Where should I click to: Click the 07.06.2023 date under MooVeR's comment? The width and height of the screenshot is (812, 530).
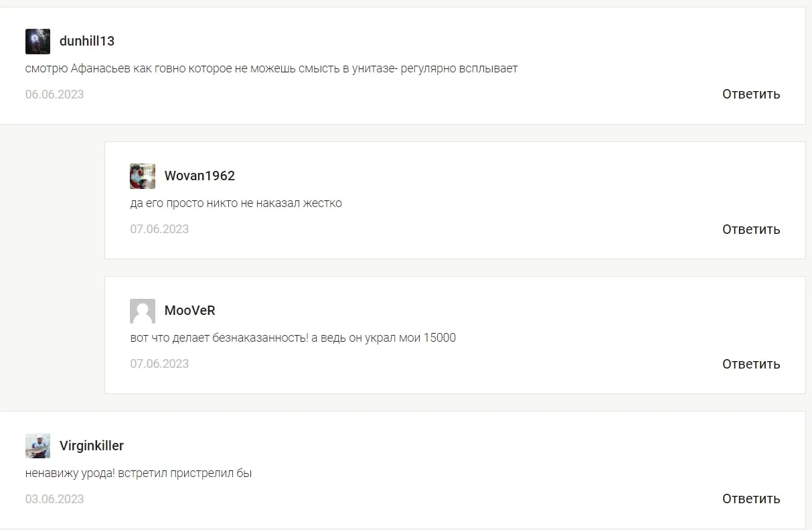pos(159,364)
